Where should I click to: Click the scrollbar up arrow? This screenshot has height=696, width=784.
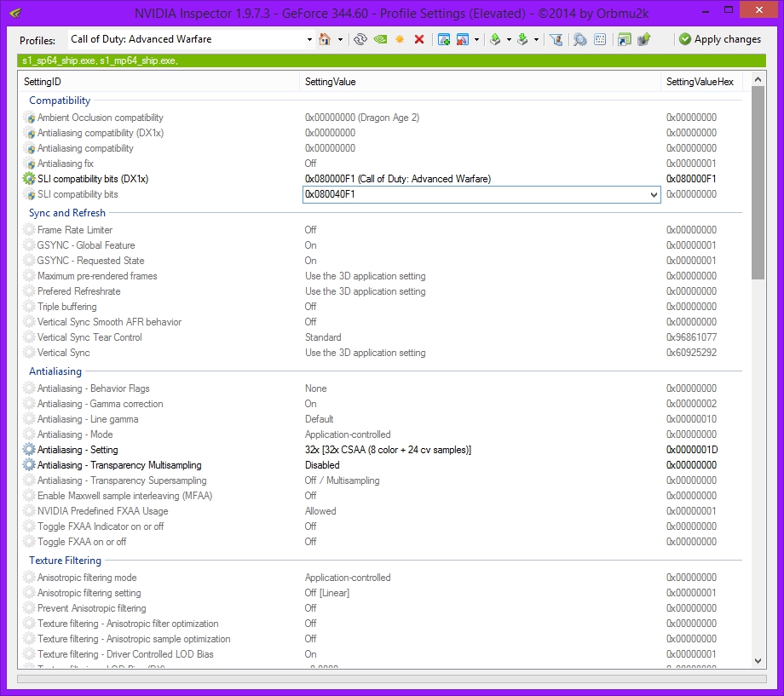point(758,79)
